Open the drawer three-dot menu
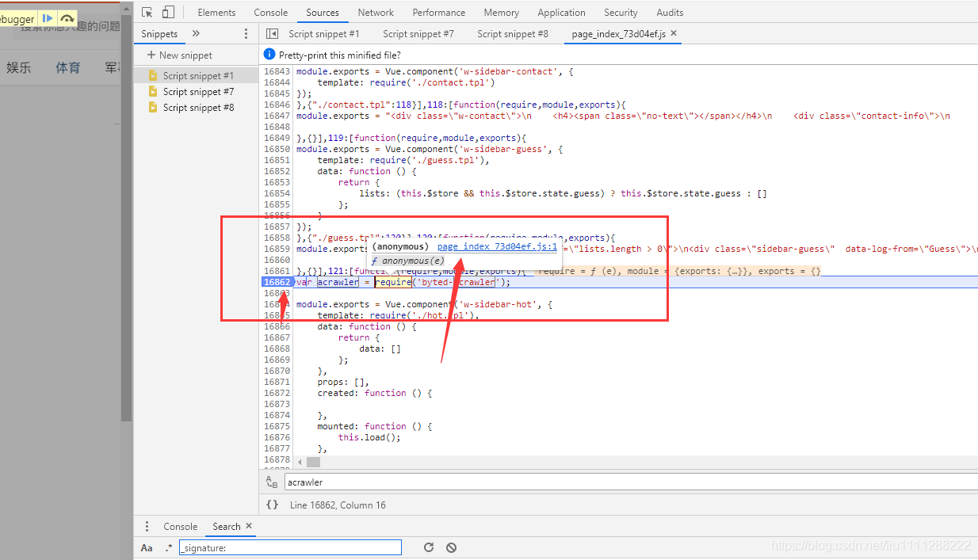The width and height of the screenshot is (978, 560). pos(147,527)
